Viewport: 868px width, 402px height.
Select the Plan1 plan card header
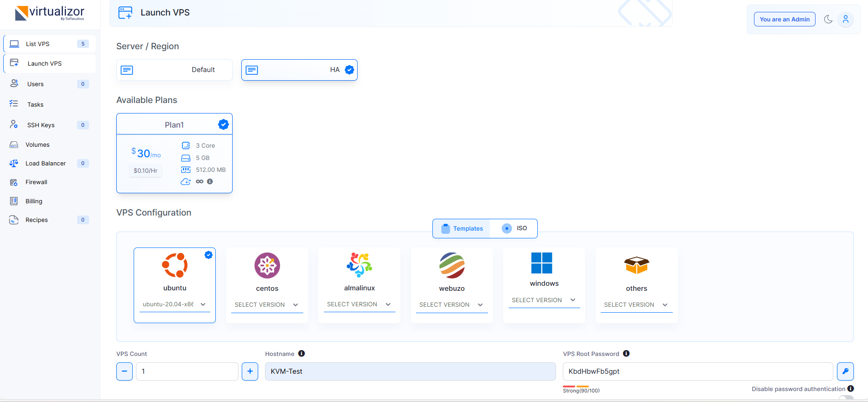point(174,124)
